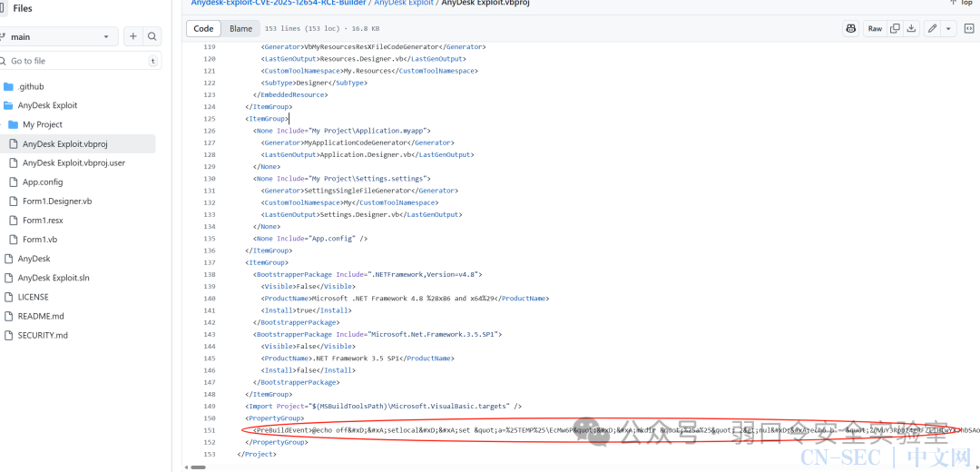Select AnyDesk Exploit folder in file tree
The image size is (980, 472).
(x=47, y=105)
